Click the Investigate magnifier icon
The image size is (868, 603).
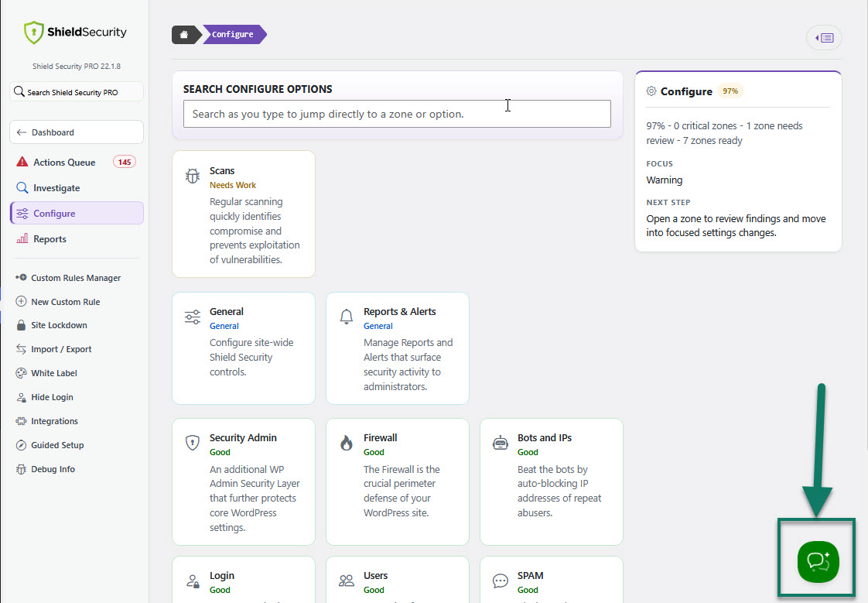click(x=22, y=187)
